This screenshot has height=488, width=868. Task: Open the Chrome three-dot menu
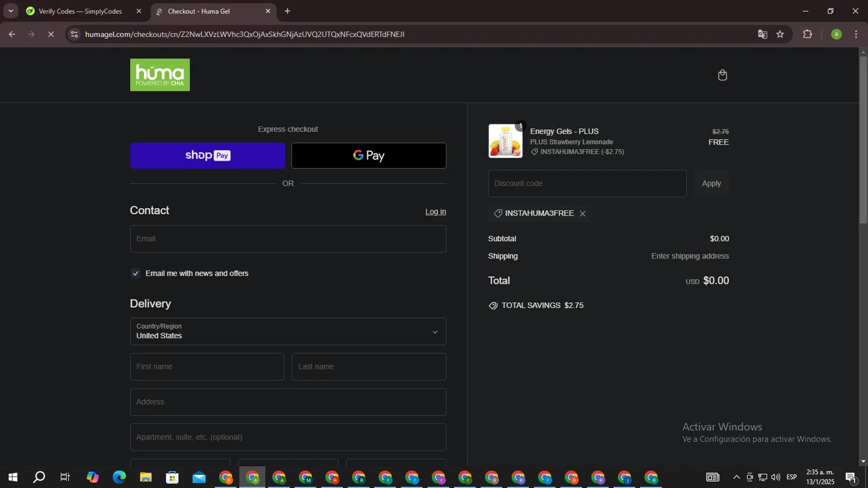(x=856, y=34)
